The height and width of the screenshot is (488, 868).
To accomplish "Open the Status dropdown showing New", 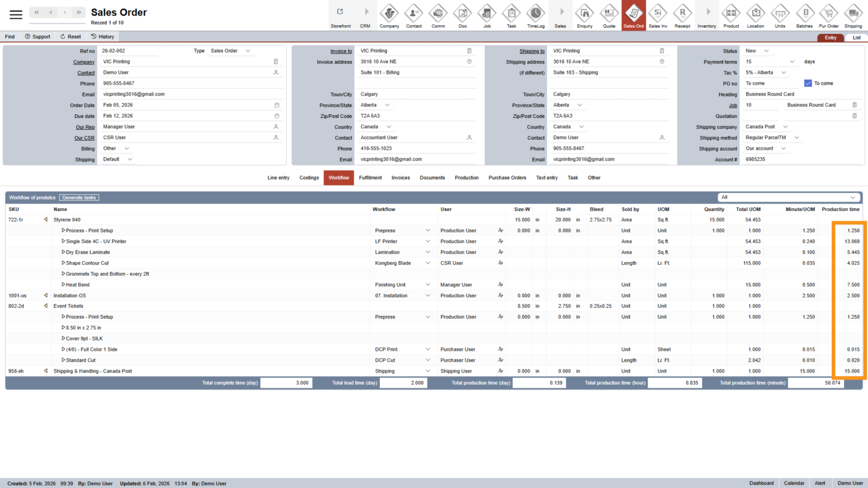I will point(766,51).
